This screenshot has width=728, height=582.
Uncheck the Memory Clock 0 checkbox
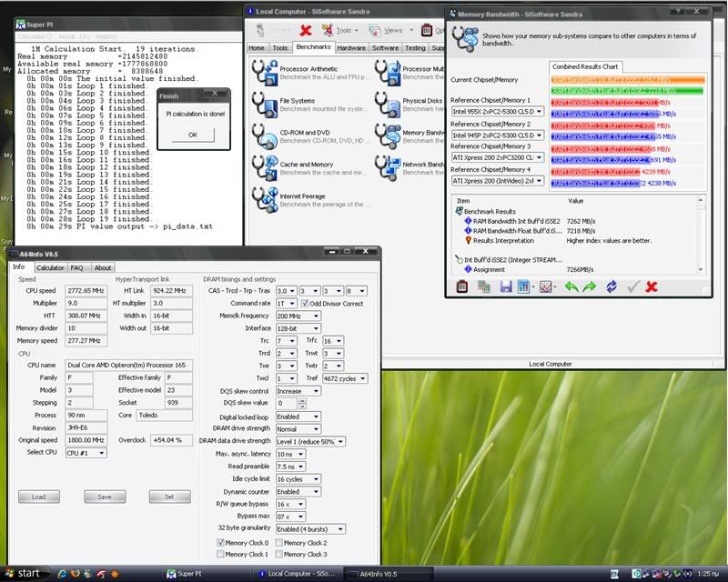(x=220, y=542)
